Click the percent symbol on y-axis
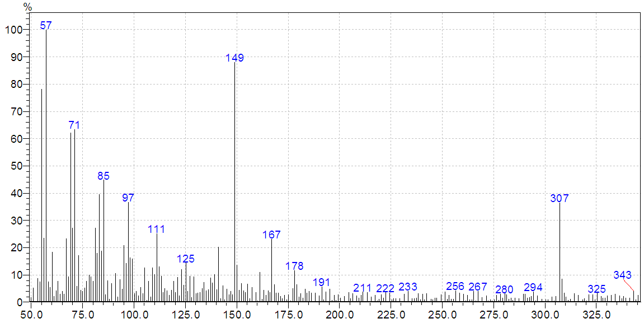 pos(27,7)
